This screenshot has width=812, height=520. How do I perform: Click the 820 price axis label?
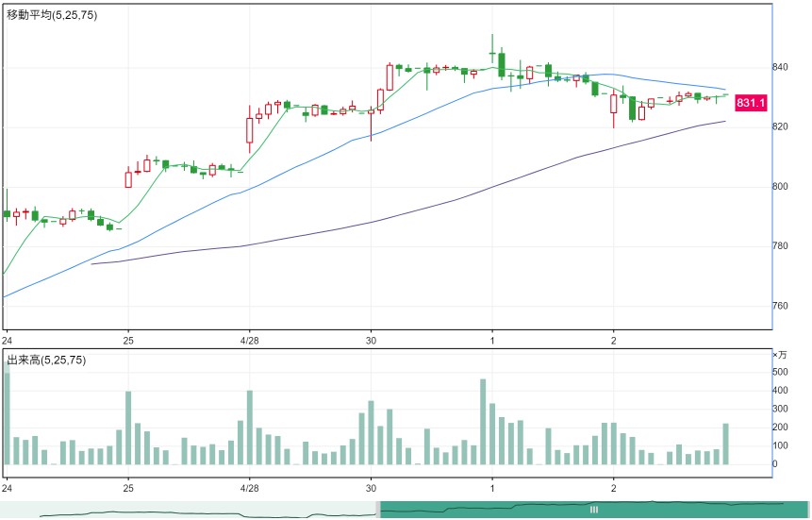click(780, 127)
